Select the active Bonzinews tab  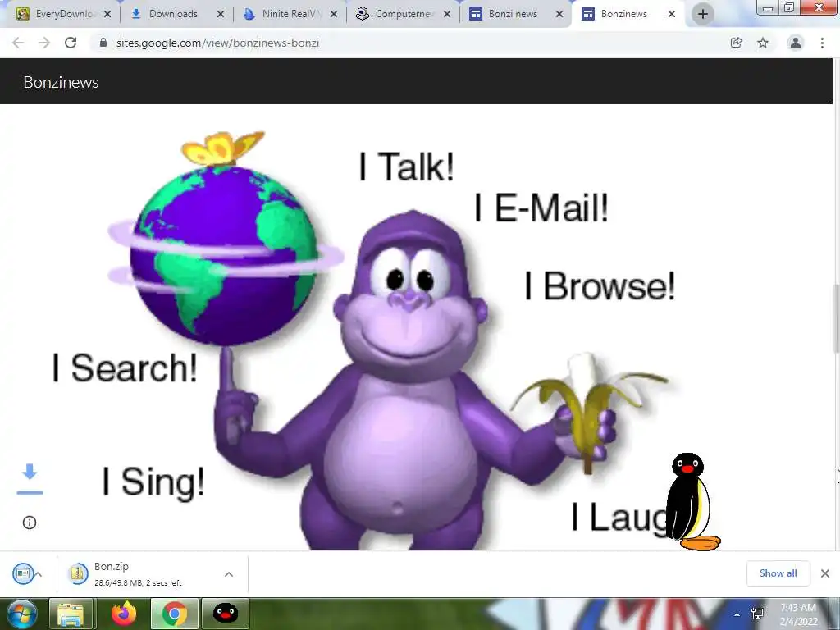[x=623, y=14]
